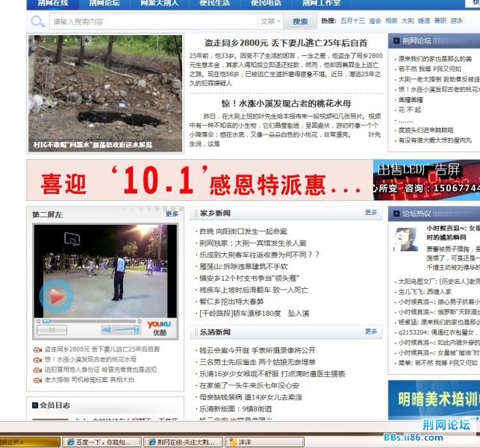Open news 昨晚 向阳街口发生一起命案
The height and width of the screenshot is (448, 480).
[x=243, y=231]
